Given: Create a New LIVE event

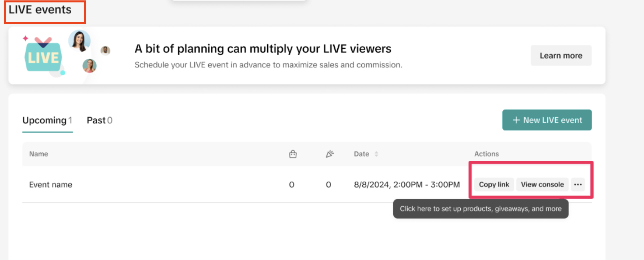Looking at the screenshot, I should coord(547,120).
